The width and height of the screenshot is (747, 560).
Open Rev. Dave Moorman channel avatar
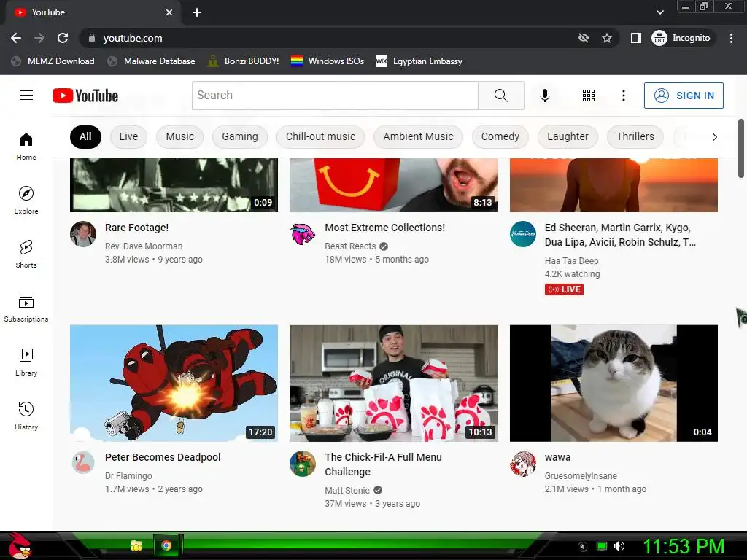[83, 234]
